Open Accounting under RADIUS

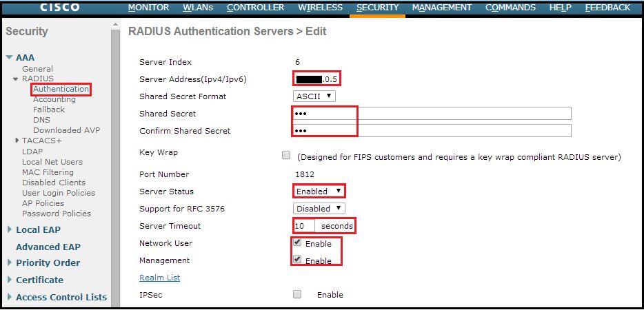pos(54,99)
